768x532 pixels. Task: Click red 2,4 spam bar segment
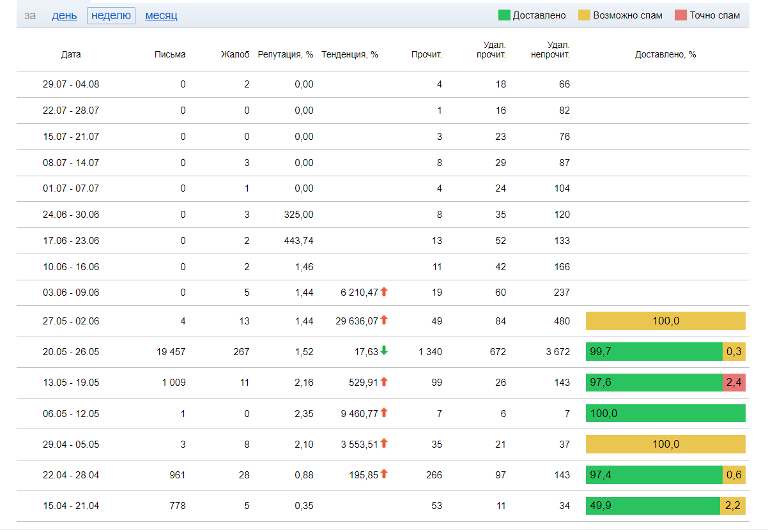pos(734,383)
